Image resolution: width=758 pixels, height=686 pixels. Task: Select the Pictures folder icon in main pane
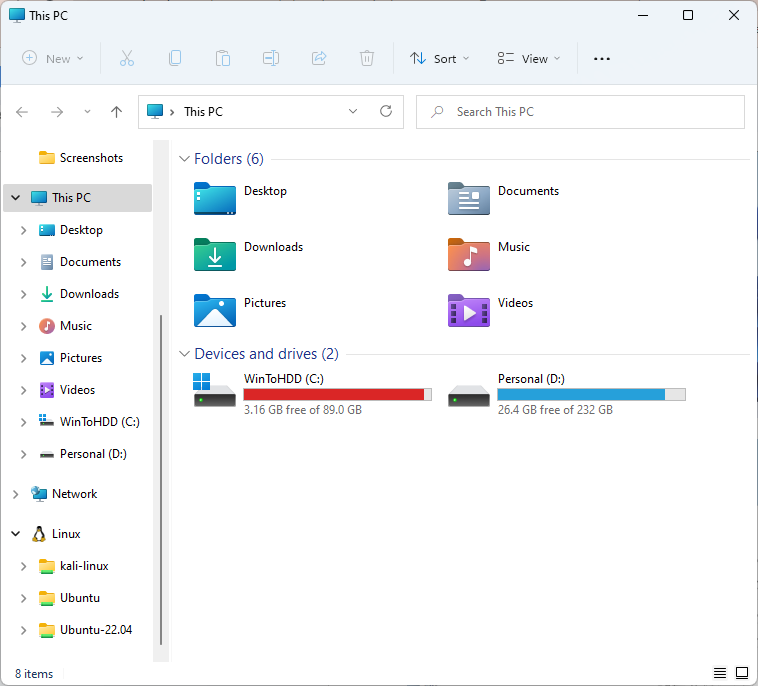(215, 310)
